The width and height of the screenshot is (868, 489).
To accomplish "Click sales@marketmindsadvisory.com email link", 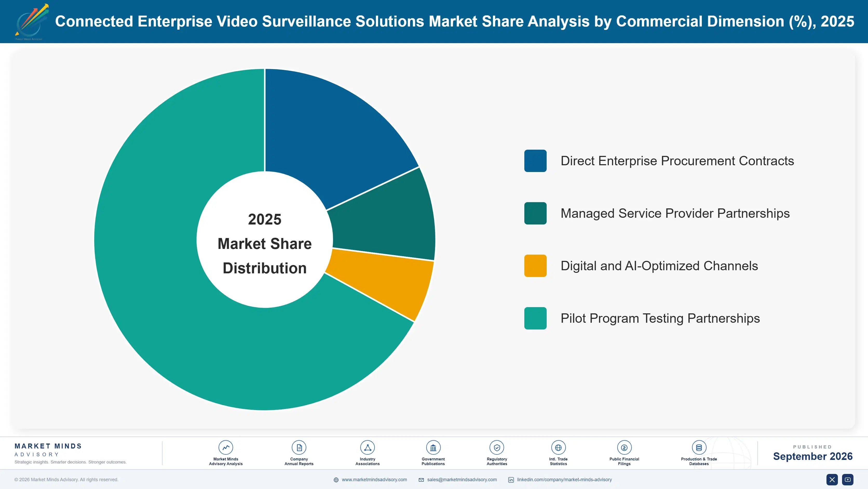I will [462, 480].
